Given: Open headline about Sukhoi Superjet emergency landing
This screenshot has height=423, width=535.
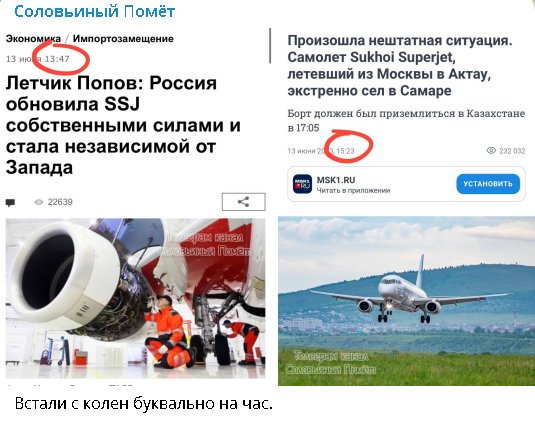Looking at the screenshot, I should click(x=400, y=65).
